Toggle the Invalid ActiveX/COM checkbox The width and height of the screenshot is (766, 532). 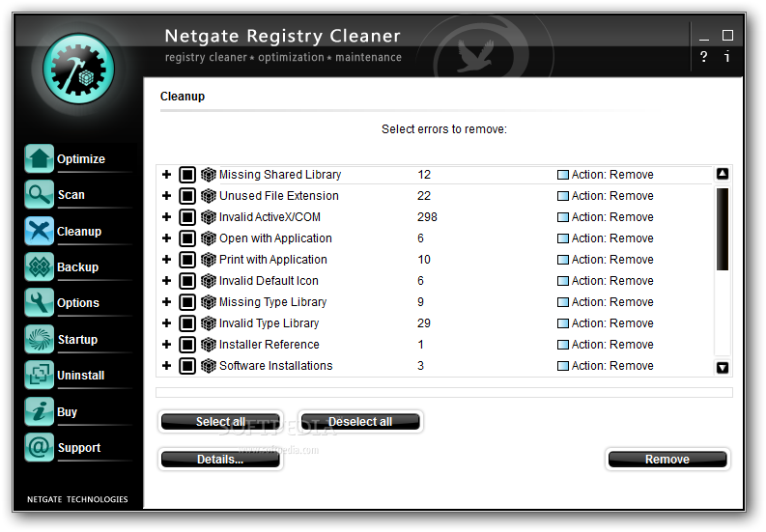[x=187, y=217]
